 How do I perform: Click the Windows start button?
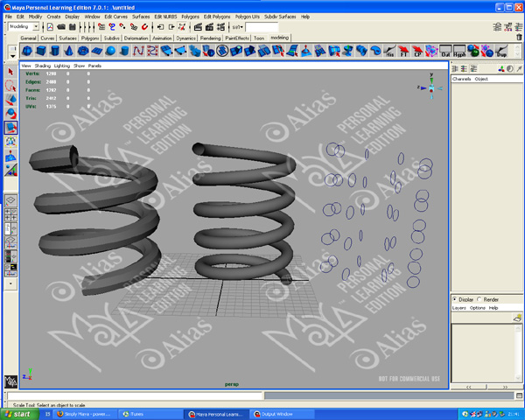[18, 414]
